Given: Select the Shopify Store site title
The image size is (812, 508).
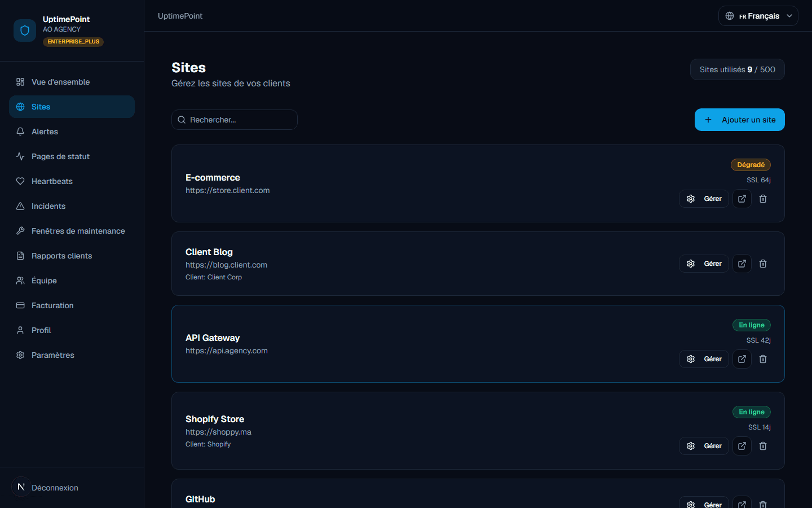Looking at the screenshot, I should coord(215,419).
